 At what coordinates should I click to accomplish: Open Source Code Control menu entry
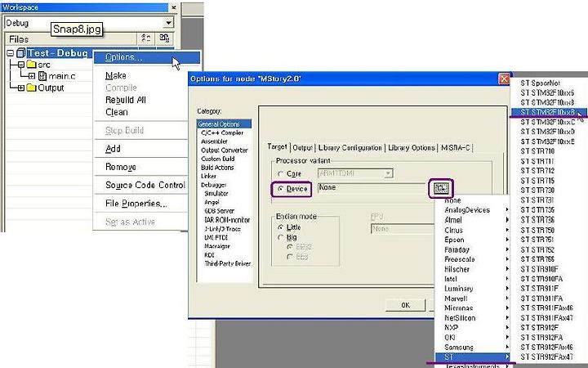click(147, 185)
